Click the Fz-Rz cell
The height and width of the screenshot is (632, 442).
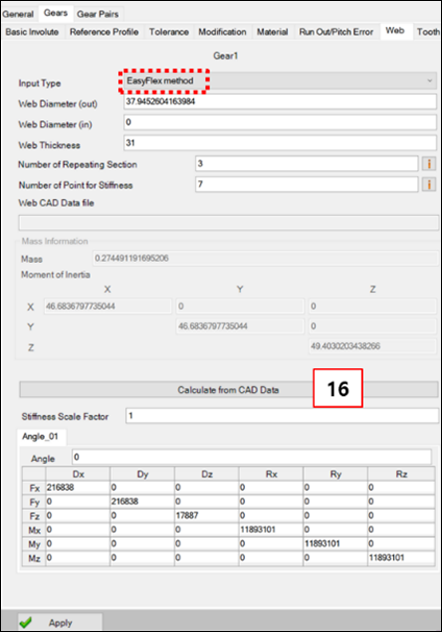[x=401, y=516]
